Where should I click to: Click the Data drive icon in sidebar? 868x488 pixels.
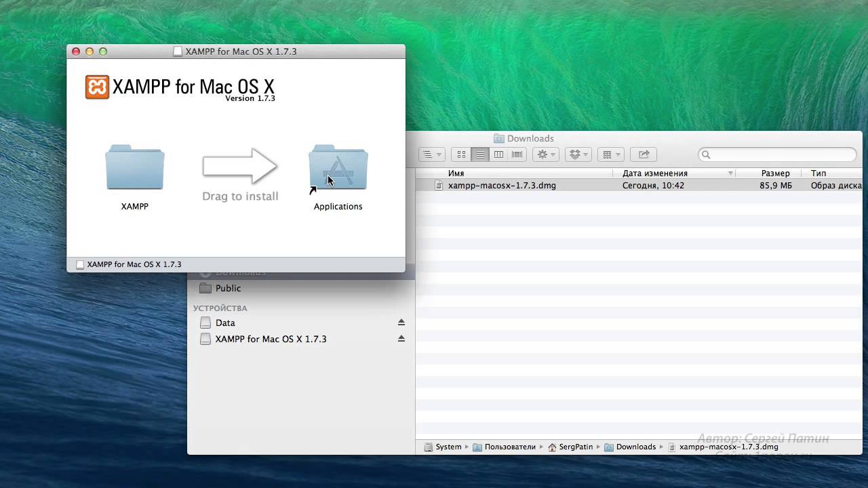(x=205, y=323)
